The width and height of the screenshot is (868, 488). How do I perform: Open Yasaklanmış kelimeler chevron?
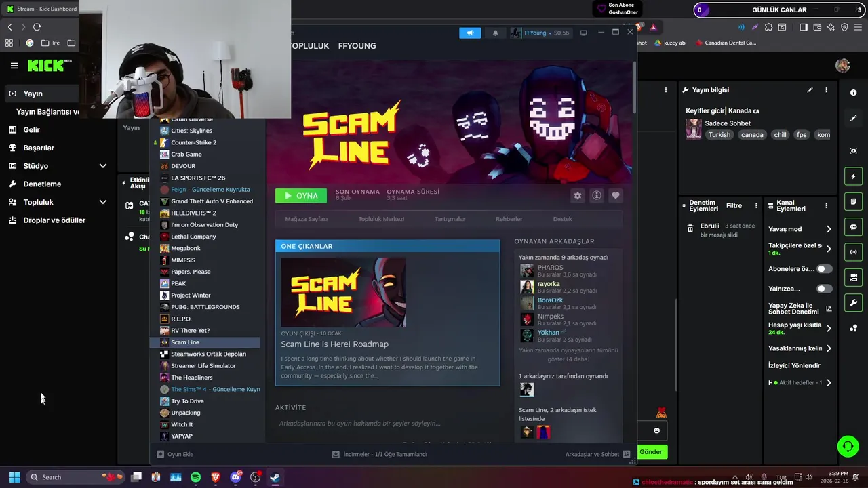(829, 348)
